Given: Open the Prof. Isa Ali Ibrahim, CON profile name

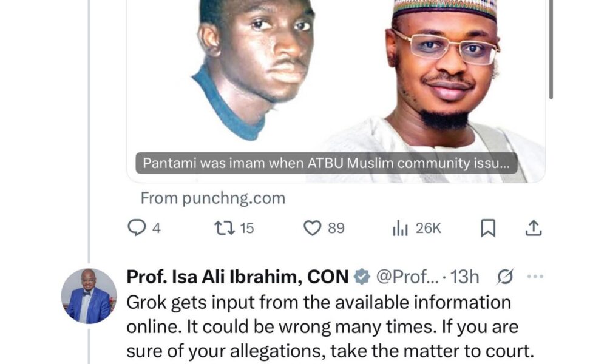Looking at the screenshot, I should (238, 277).
